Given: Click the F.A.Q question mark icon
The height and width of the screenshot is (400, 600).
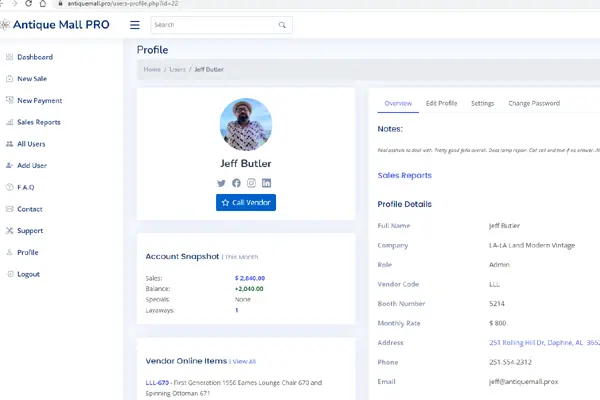Looking at the screenshot, I should click(x=10, y=187).
